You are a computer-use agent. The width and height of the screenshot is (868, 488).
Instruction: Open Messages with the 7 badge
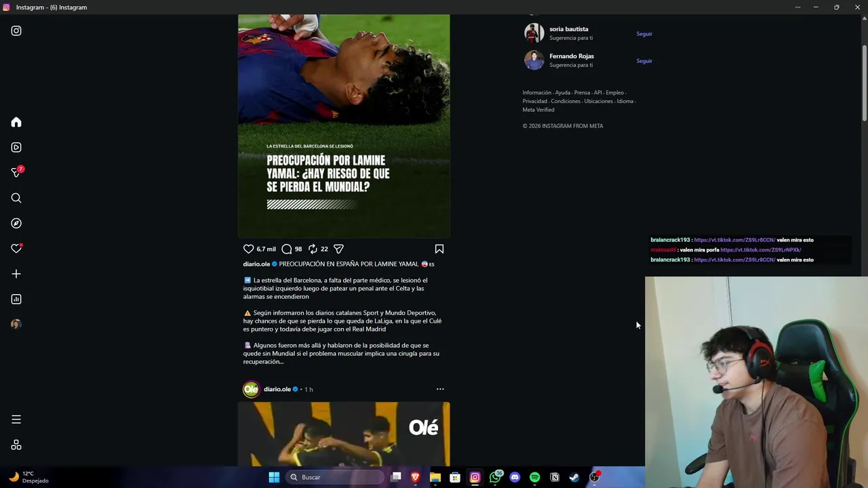tap(16, 172)
